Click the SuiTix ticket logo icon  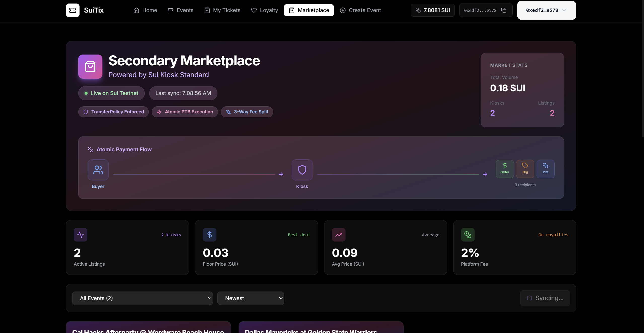pos(72,10)
